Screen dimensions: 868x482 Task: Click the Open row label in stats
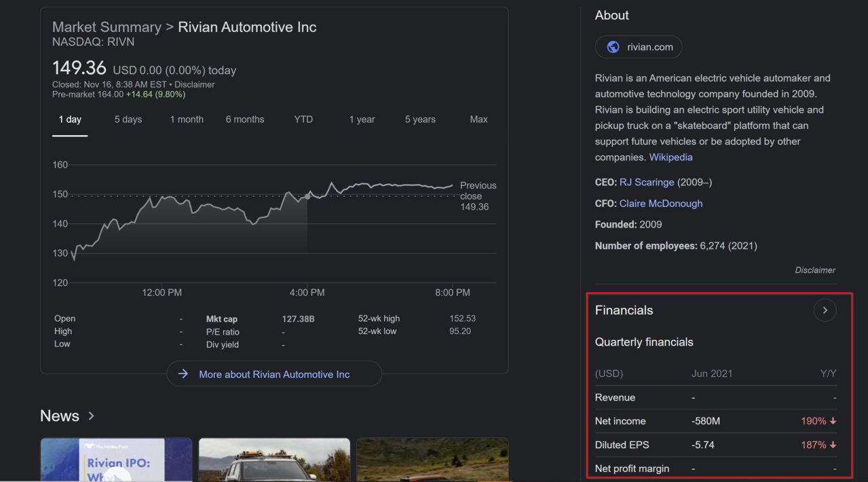pos(64,318)
